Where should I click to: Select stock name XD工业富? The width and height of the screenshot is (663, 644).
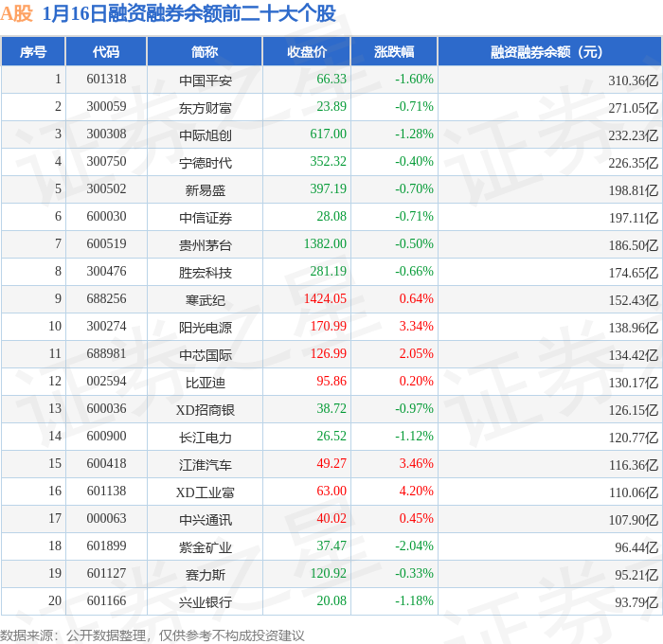click(206, 492)
